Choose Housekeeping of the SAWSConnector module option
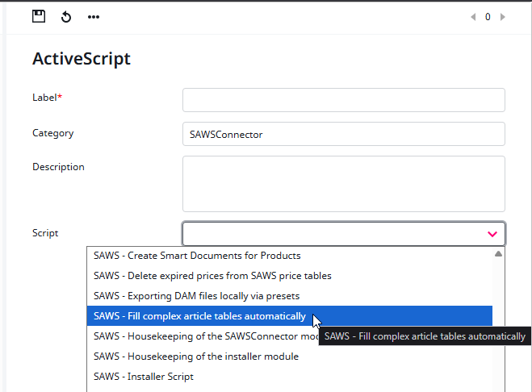This screenshot has width=532, height=392. (x=202, y=336)
